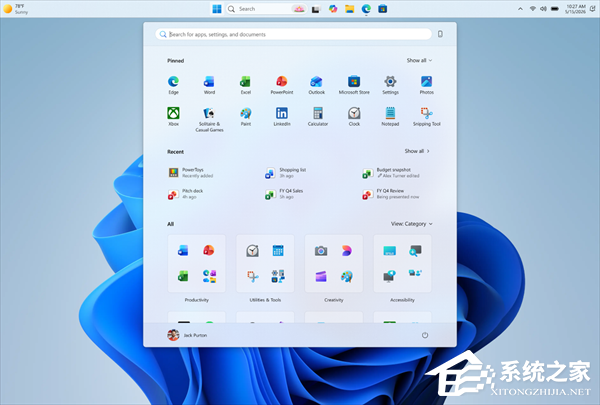The image size is (600, 405).
Task: Open File Explorer from the taskbar
Action: (x=349, y=9)
